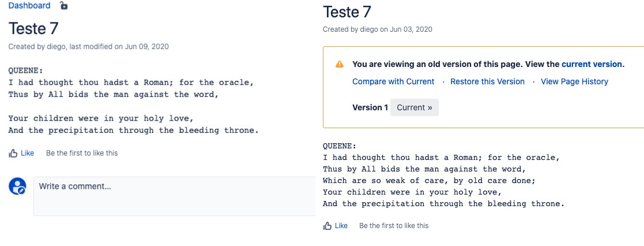Follow the current version link in the warning
Image resolution: width=644 pixels, height=246 pixels.
point(592,64)
